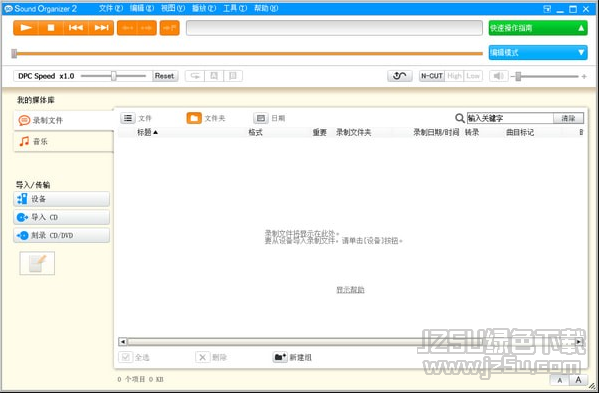Viewport: 599px width, 393px height.
Task: Click the undo arrow button
Action: [x=400, y=76]
